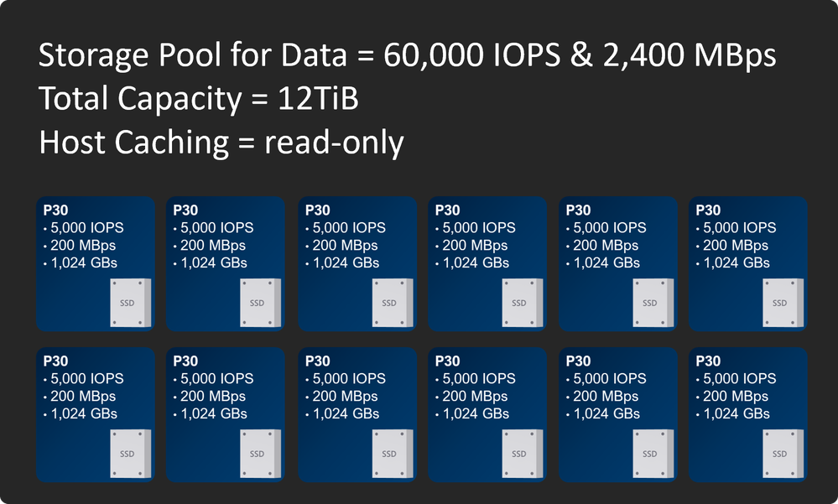Click SSD icon in fifth top-row P30 card
The height and width of the screenshot is (504, 838).
650,302
